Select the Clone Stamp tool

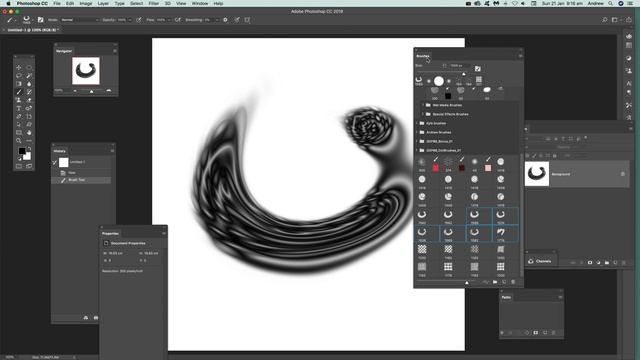(19, 100)
